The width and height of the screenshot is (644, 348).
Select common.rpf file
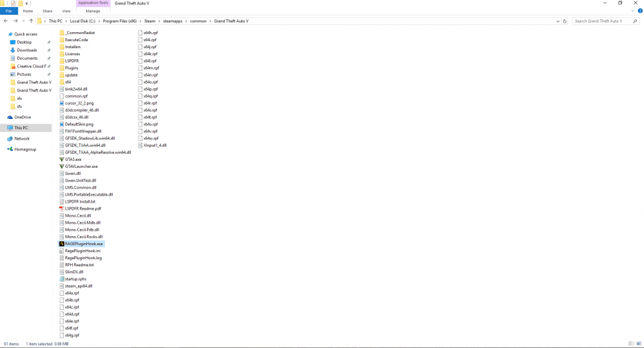(73, 96)
